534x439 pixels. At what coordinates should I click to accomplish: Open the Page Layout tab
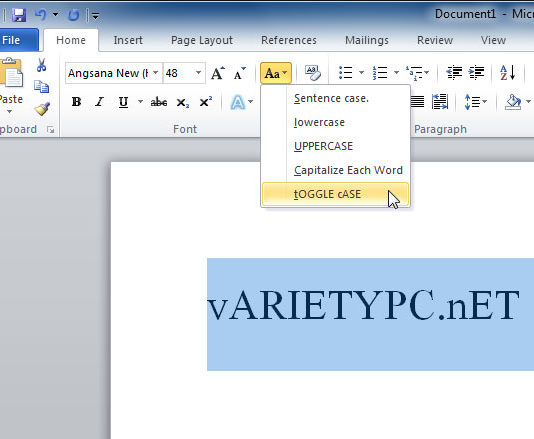click(202, 40)
